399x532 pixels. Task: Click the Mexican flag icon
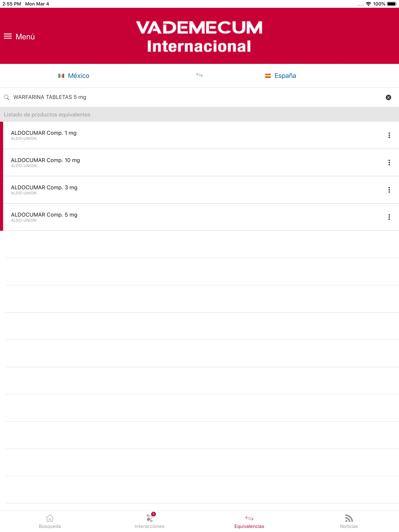tap(61, 76)
